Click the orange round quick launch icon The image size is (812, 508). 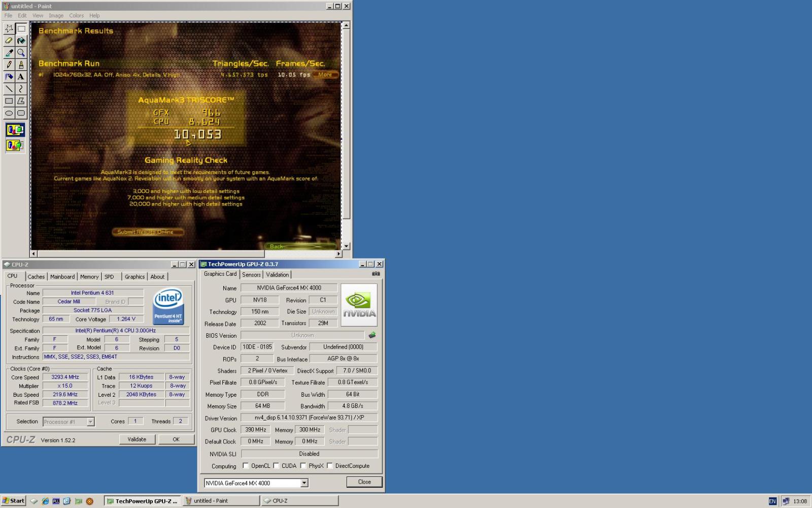90,501
